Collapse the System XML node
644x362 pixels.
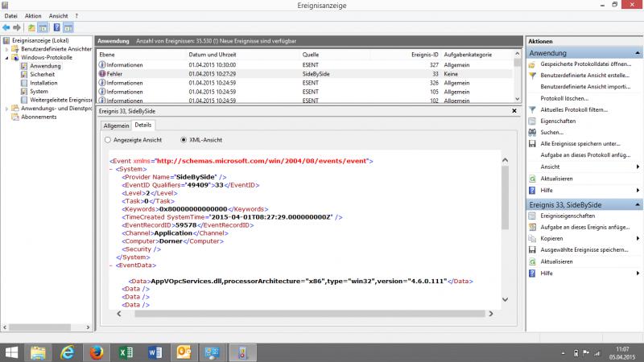coord(111,169)
